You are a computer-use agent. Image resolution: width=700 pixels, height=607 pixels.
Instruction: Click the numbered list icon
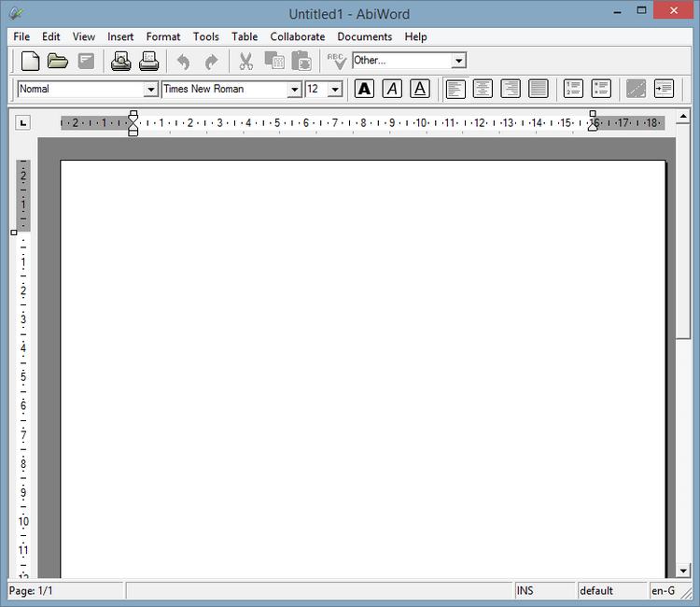[x=573, y=89]
